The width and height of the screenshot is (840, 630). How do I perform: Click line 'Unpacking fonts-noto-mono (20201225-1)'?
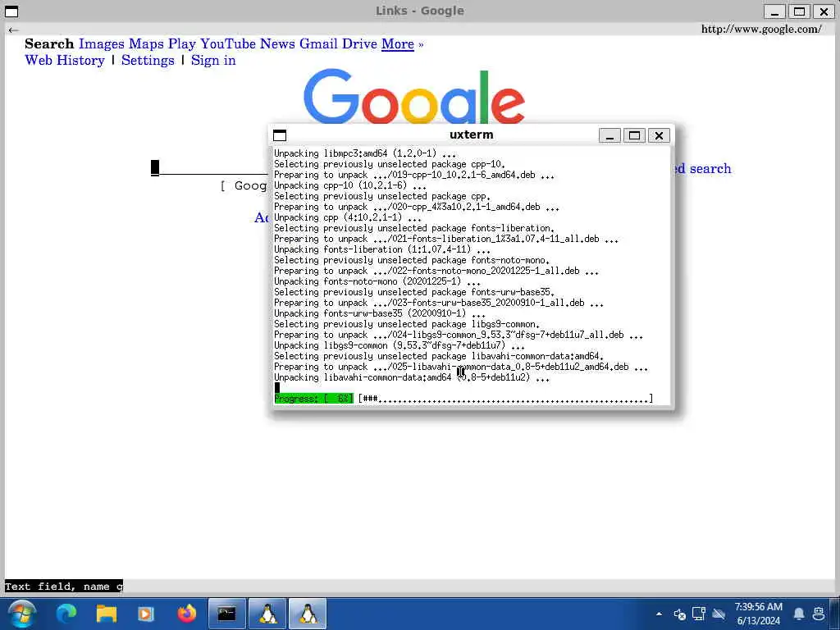click(x=377, y=281)
